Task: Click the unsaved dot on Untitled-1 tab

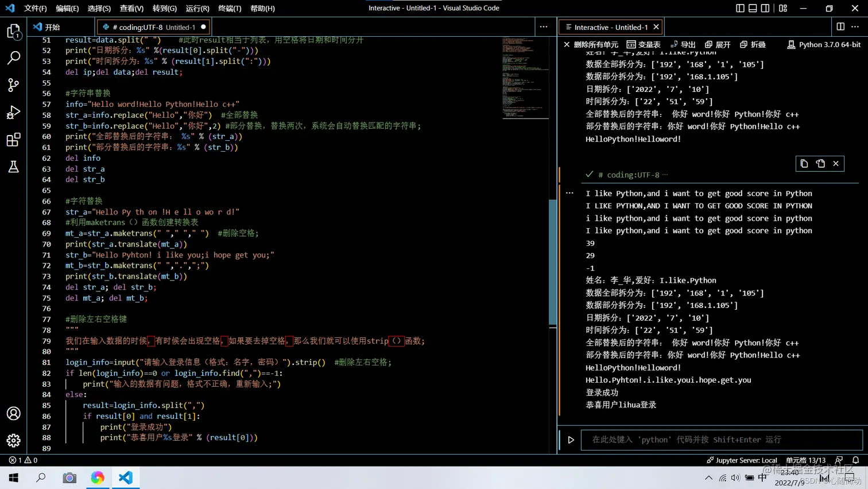Action: point(203,27)
